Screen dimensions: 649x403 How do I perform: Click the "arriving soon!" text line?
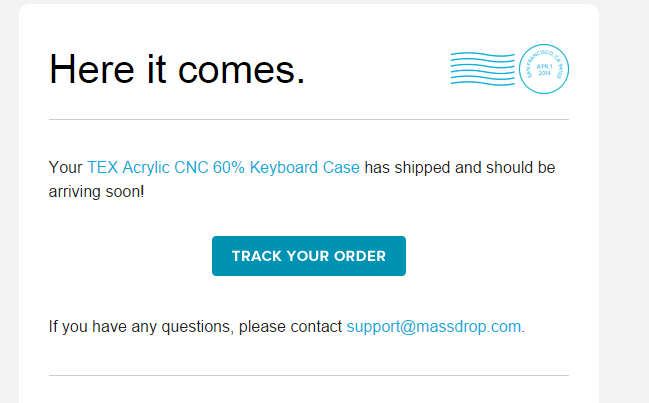coord(96,192)
